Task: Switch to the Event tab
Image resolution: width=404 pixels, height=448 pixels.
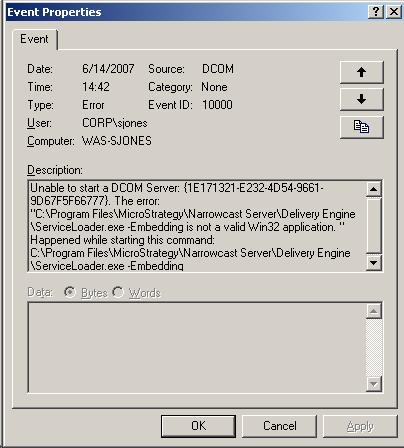Action: [x=34, y=39]
